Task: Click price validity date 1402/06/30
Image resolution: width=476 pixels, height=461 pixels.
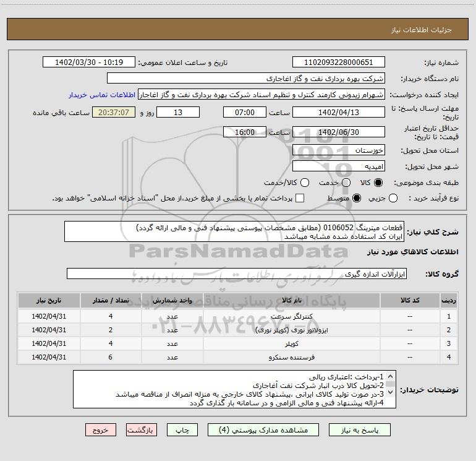Action: [339, 132]
